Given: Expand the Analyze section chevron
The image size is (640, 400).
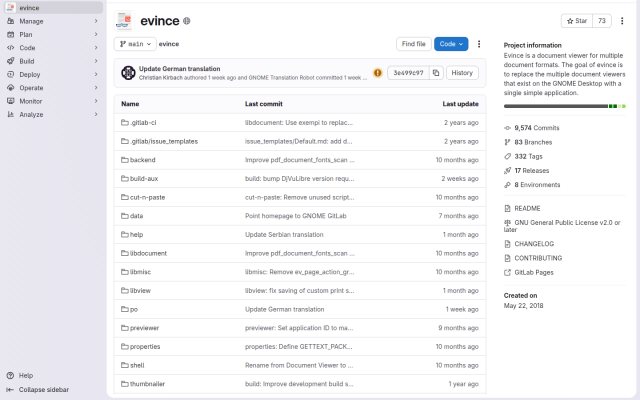Looking at the screenshot, I should [x=96, y=114].
